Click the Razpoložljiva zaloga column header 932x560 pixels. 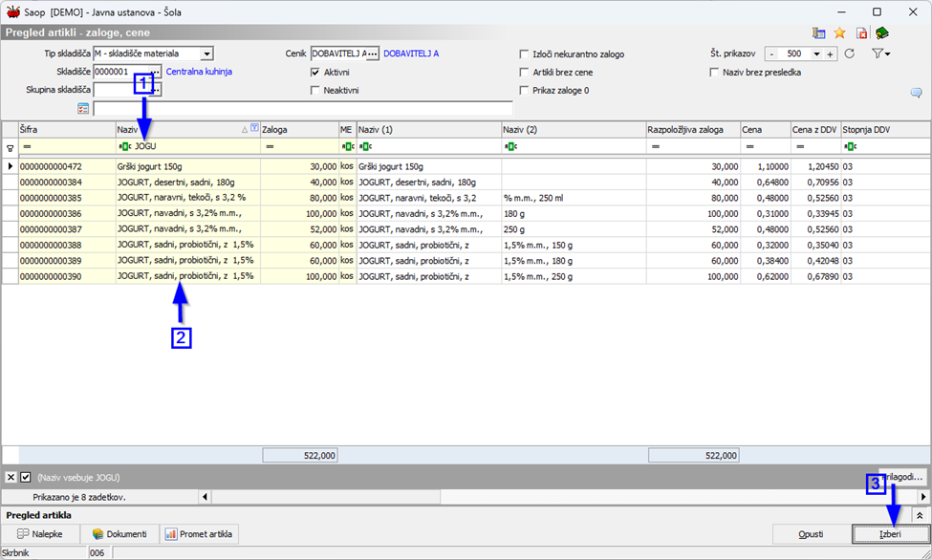click(x=693, y=130)
